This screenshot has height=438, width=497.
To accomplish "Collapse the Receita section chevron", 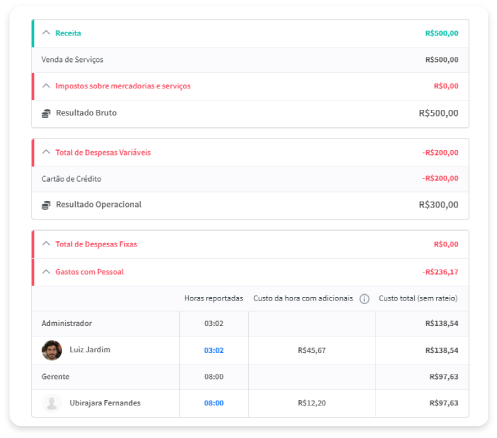I will tap(46, 33).
